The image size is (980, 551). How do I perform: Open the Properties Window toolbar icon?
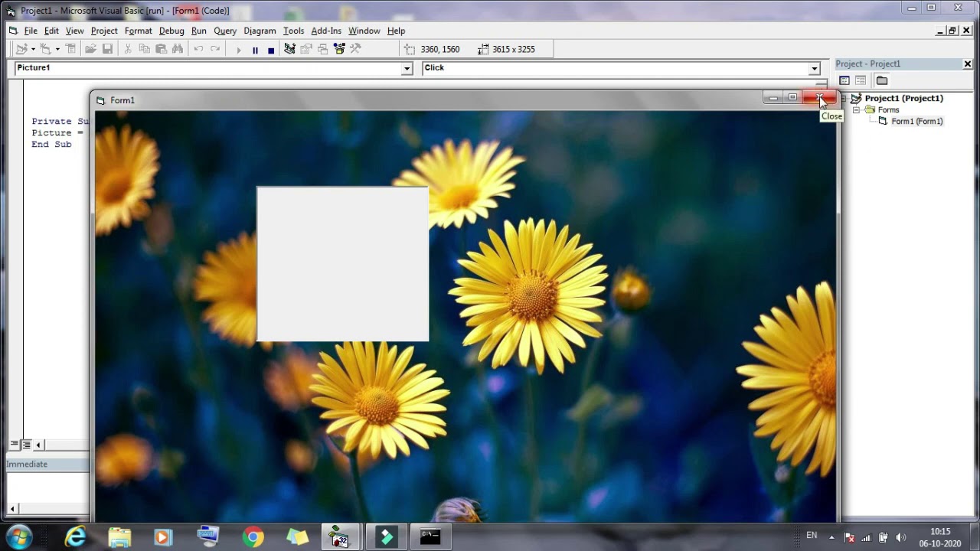tap(306, 49)
